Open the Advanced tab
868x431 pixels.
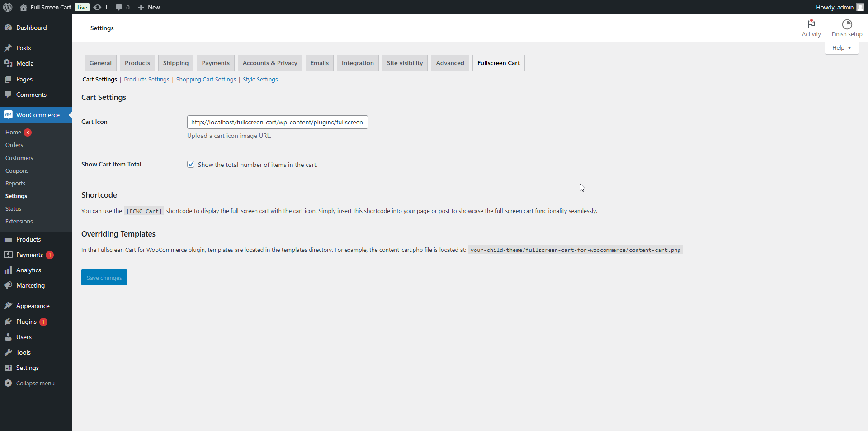coord(450,63)
